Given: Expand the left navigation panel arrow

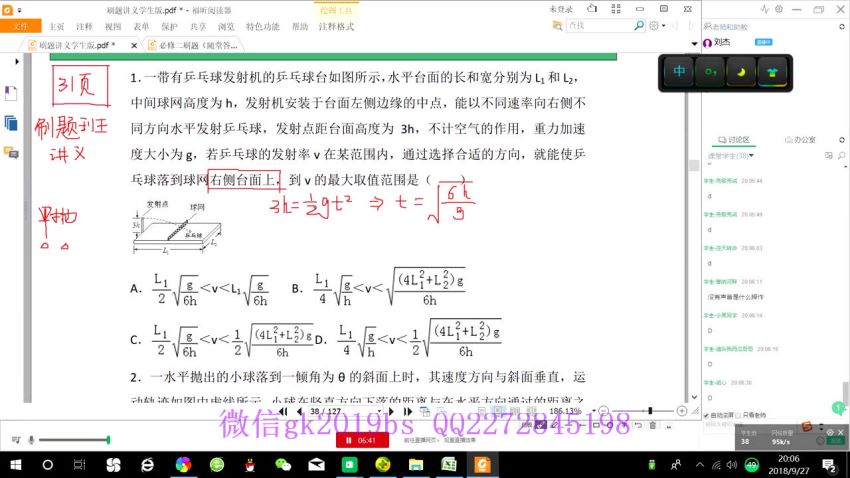Looking at the screenshot, I should pyautogui.click(x=17, y=61).
